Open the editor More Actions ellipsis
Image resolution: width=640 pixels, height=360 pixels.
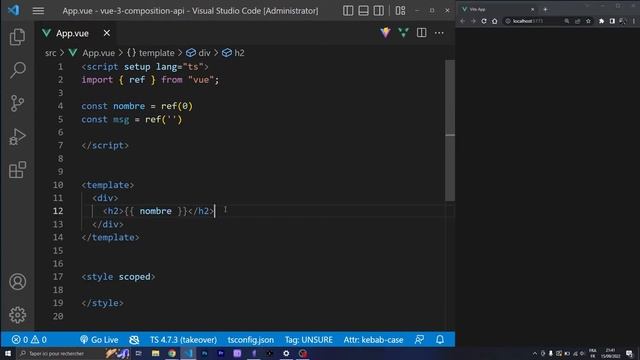pos(439,33)
